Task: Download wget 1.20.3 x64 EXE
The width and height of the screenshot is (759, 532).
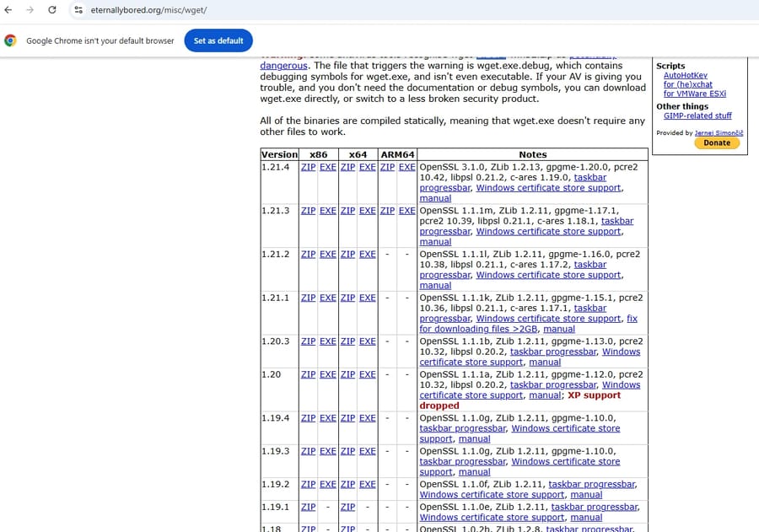Action: pyautogui.click(x=368, y=341)
